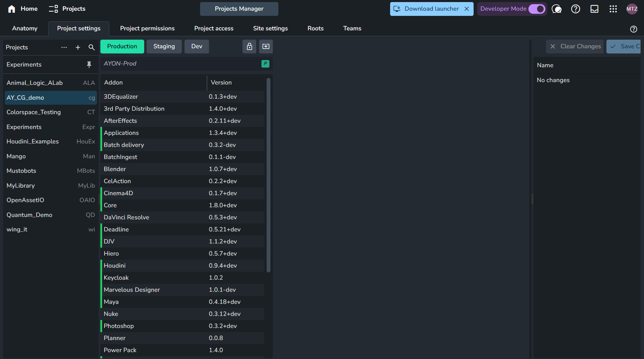Click the search icon in Projects panel

click(91, 48)
